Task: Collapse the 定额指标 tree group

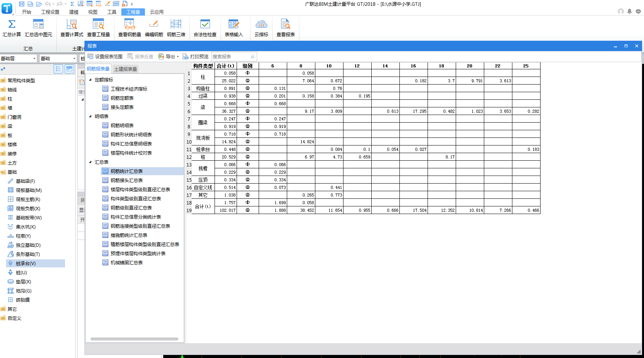Action: click(x=91, y=80)
